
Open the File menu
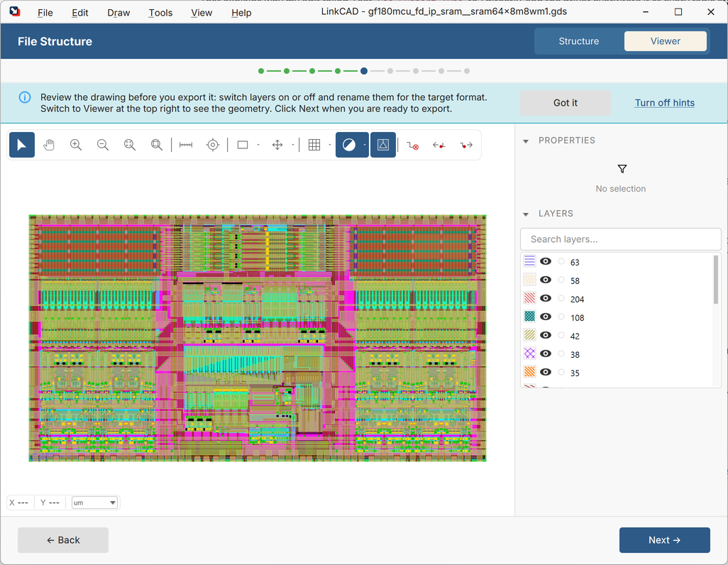coord(45,13)
